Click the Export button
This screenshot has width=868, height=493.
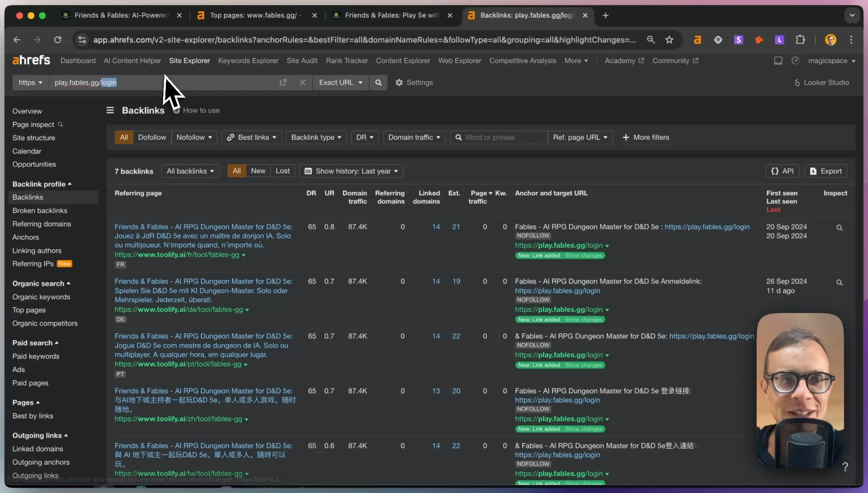(x=826, y=171)
